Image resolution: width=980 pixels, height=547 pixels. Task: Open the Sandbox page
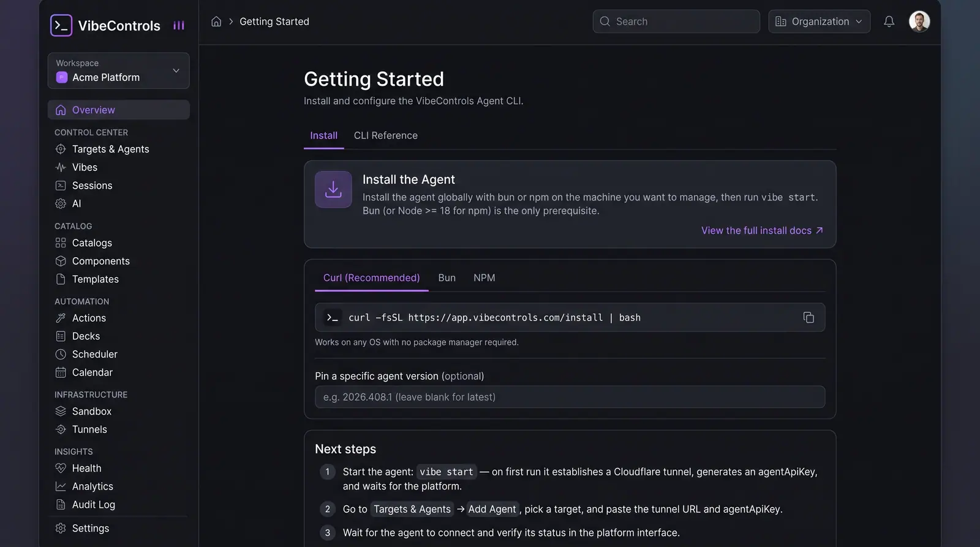point(92,411)
